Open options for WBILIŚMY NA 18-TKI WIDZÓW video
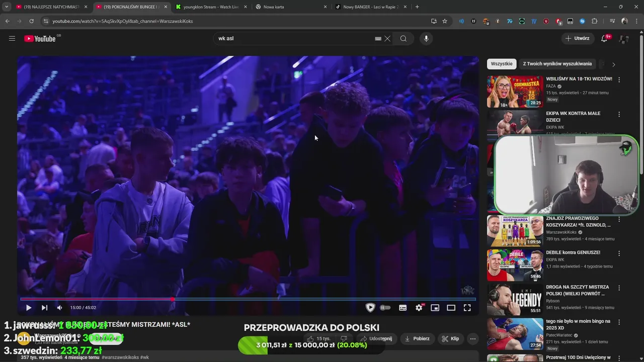 click(x=619, y=79)
